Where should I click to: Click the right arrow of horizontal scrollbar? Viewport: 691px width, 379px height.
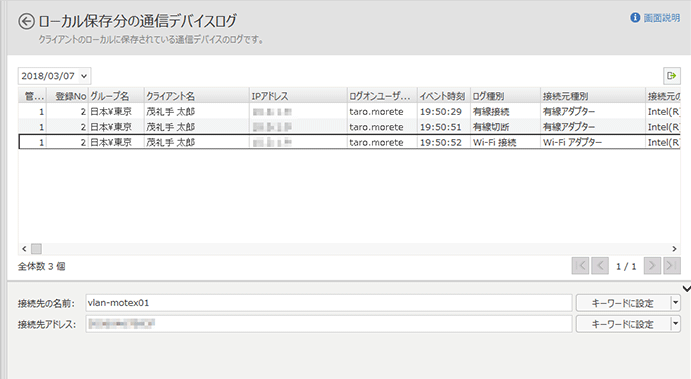pyautogui.click(x=674, y=249)
